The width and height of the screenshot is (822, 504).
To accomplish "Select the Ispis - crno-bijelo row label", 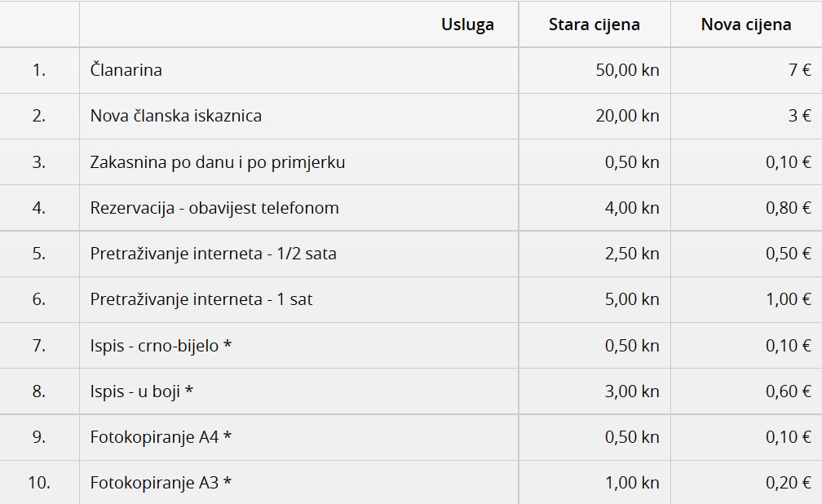I will [161, 346].
